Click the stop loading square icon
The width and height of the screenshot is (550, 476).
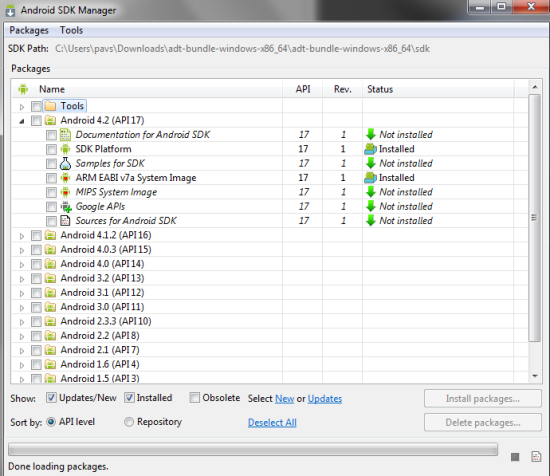pos(515,457)
